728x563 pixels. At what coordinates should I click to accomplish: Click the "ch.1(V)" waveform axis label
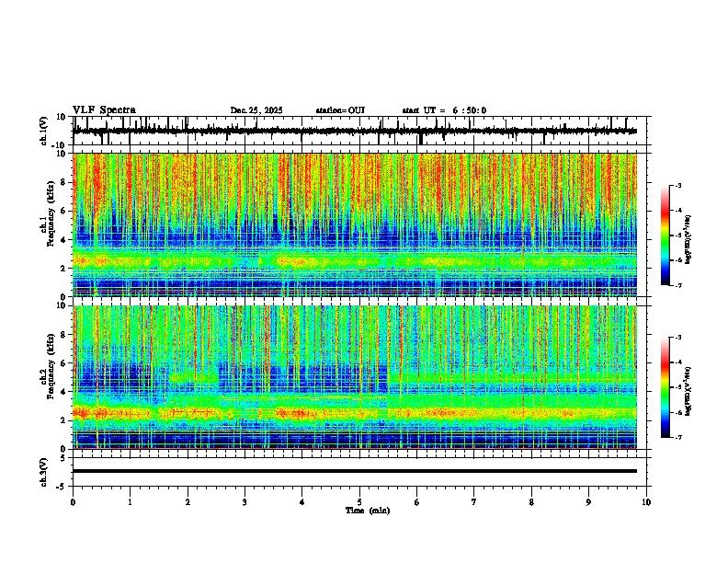pyautogui.click(x=43, y=131)
